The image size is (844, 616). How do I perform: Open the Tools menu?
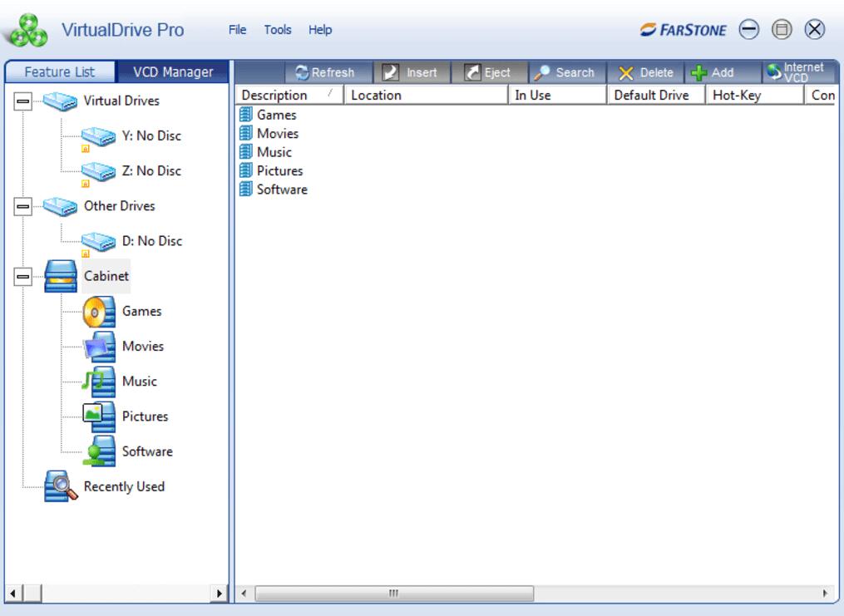(278, 30)
